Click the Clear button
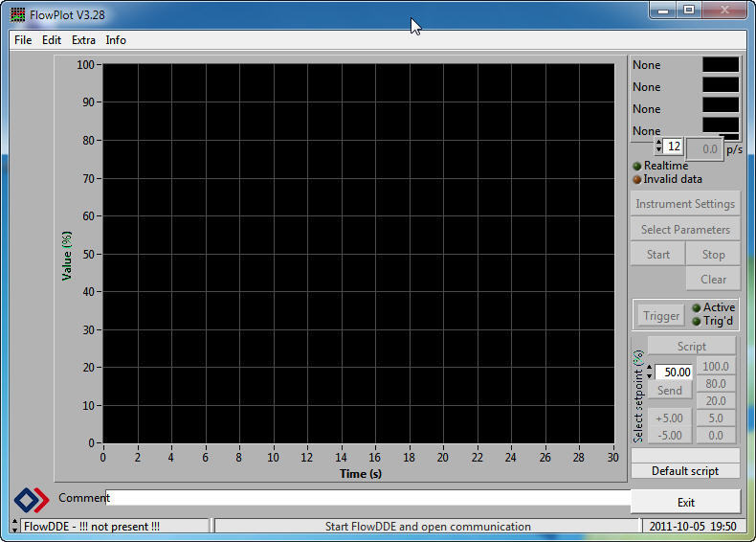This screenshot has width=756, height=542. click(713, 279)
